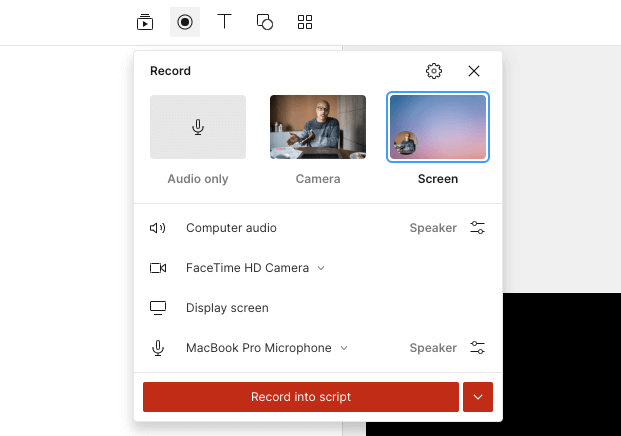The height and width of the screenshot is (436, 621).
Task: Click the Record panel title
Action: pos(170,71)
